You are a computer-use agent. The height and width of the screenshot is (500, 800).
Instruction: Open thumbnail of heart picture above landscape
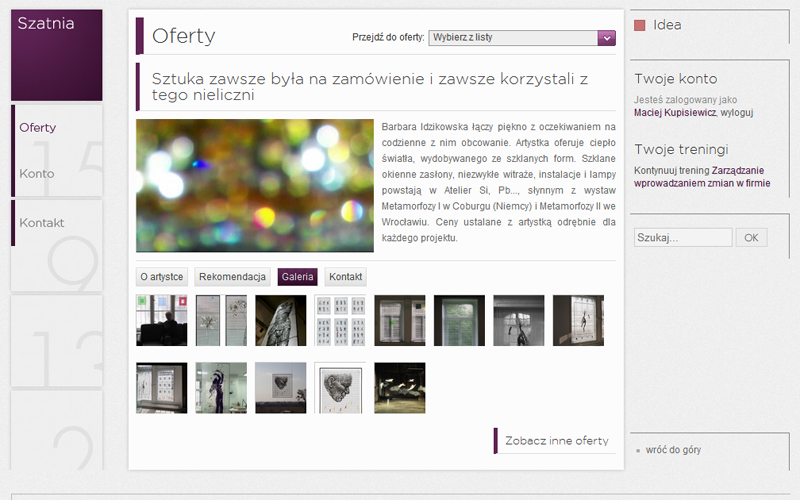tap(281, 388)
